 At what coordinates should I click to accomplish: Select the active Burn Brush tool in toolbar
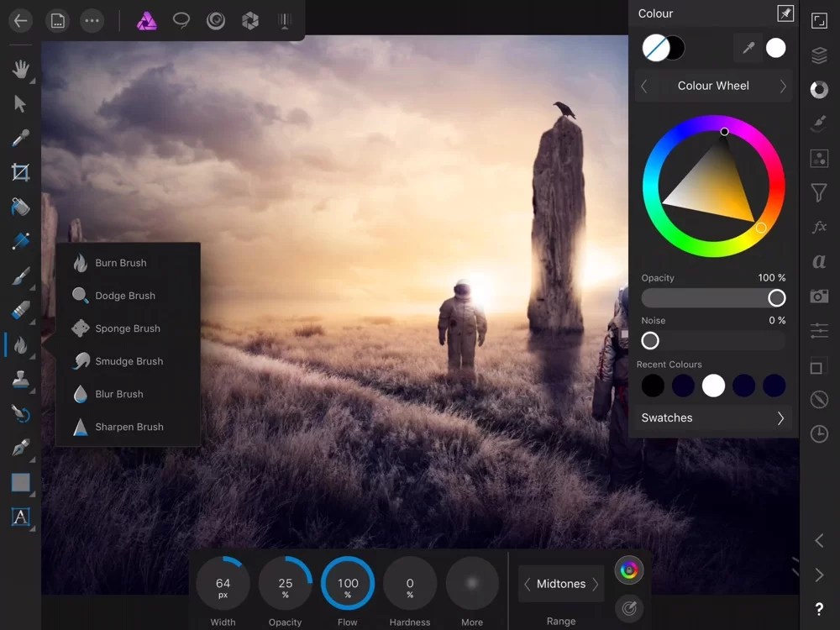click(20, 345)
